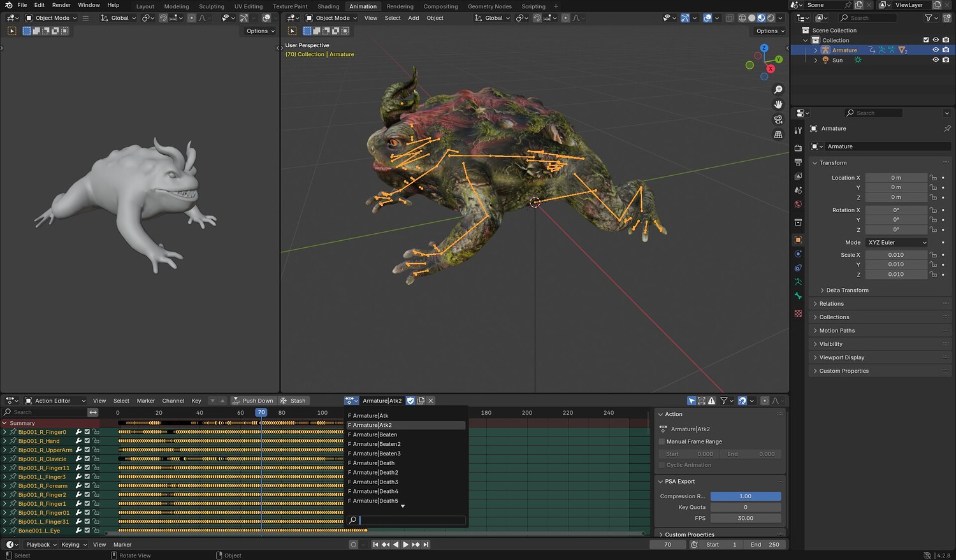Hide the Sun object in viewport
This screenshot has height=560, width=956.
pos(936,60)
